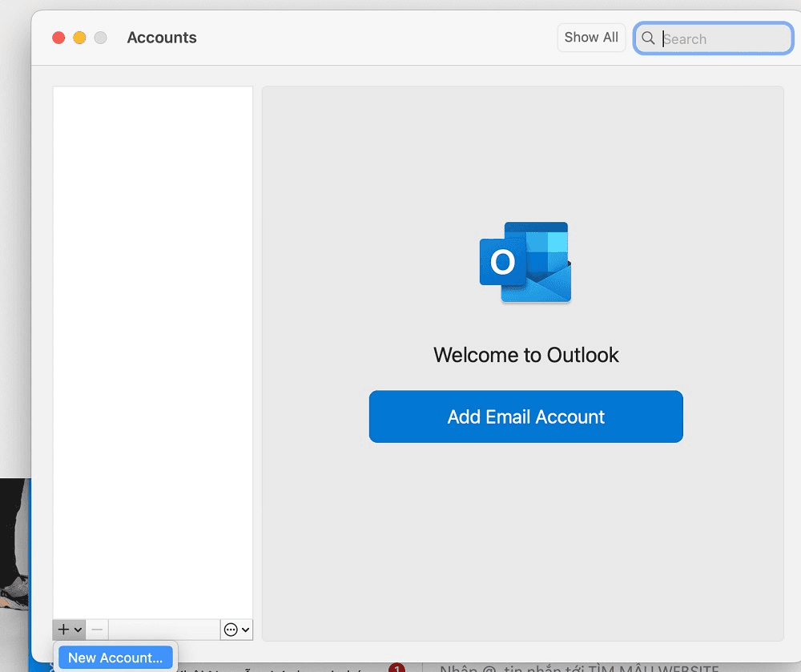Viewport: 801px width, 672px height.
Task: Click the magnifying glass search icon
Action: tap(648, 38)
